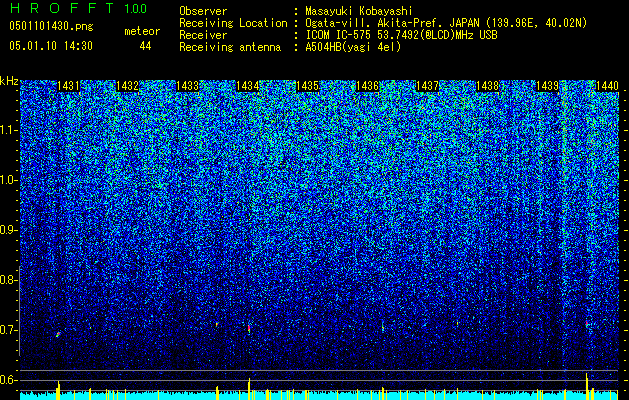629x400 pixels.
Task: Click the 1436 time marker
Action: click(x=367, y=86)
